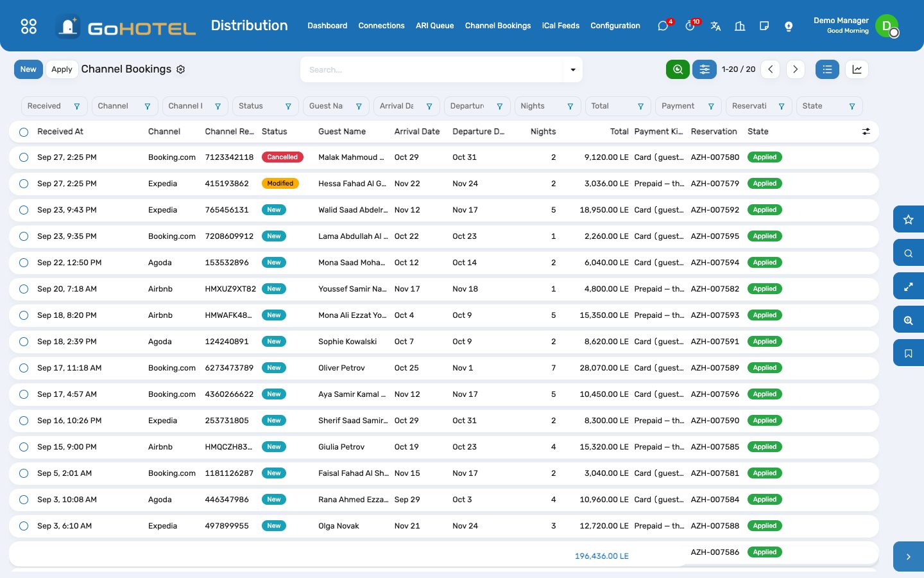Open the Departure filter field
The height and width of the screenshot is (578, 924).
tap(477, 106)
